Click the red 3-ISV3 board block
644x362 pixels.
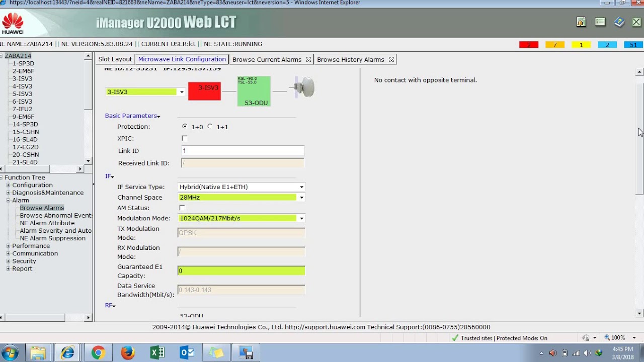[204, 91]
